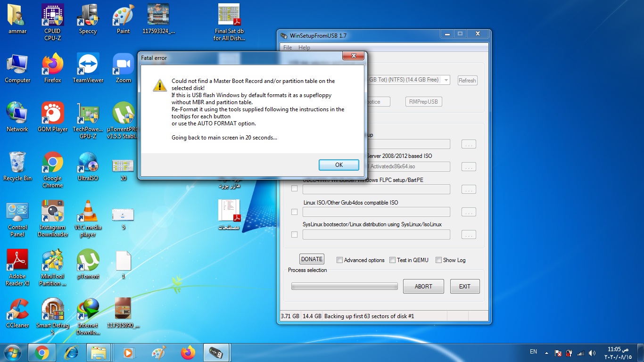Open the desktop file named 20
644x362 pixels.
123,170
